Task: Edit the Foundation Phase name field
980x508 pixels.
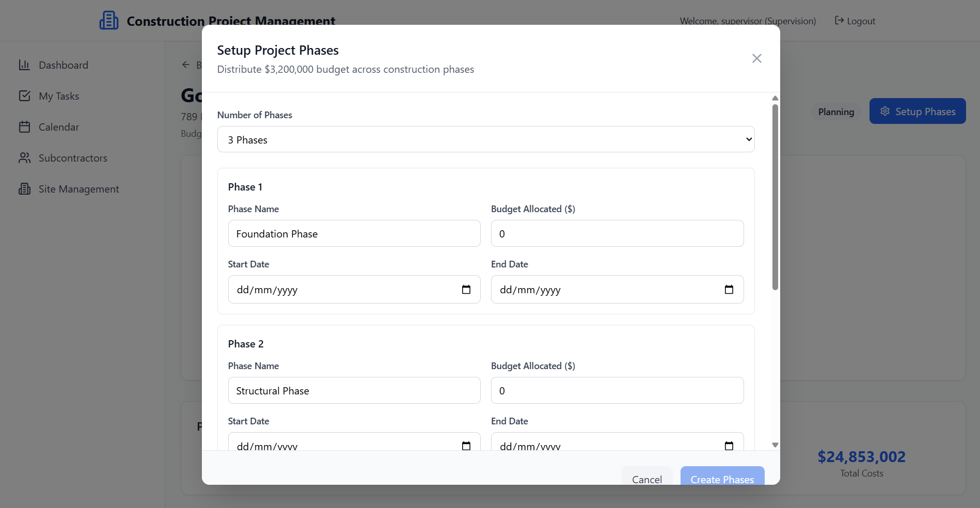Action: [x=354, y=234]
